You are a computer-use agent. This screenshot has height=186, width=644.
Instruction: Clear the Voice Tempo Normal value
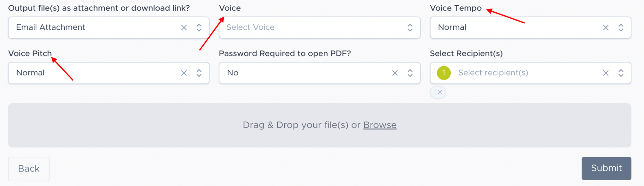click(x=606, y=28)
